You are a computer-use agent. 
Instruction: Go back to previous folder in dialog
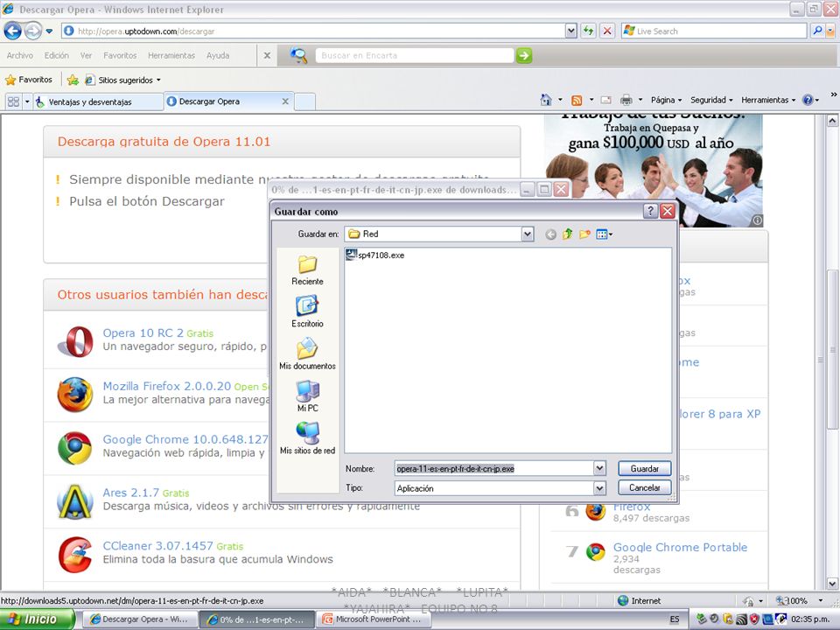pyautogui.click(x=550, y=234)
